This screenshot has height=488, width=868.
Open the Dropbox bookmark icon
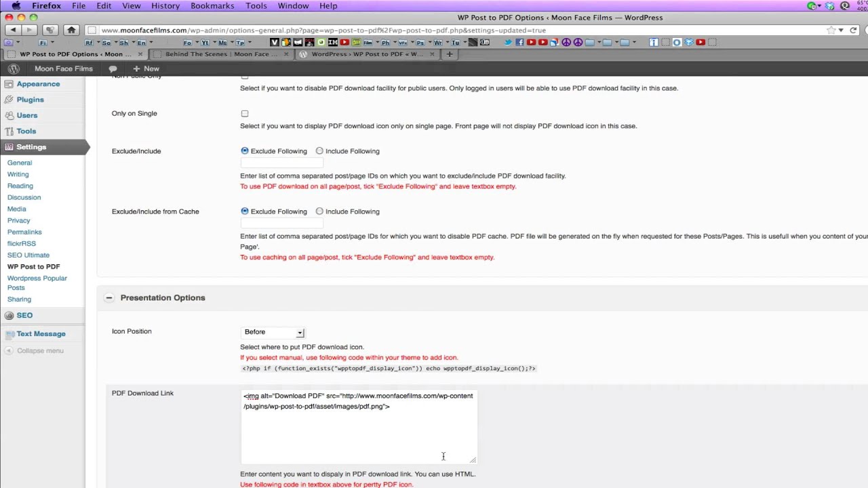[689, 42]
